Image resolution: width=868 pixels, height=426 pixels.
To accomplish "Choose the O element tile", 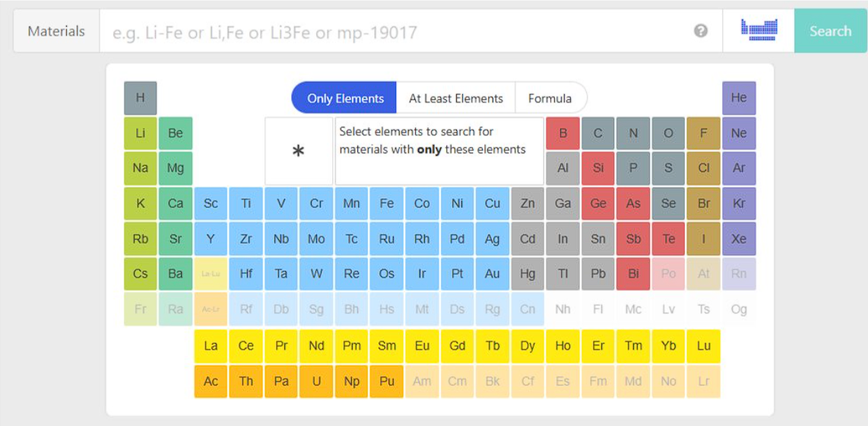I will pyautogui.click(x=668, y=134).
